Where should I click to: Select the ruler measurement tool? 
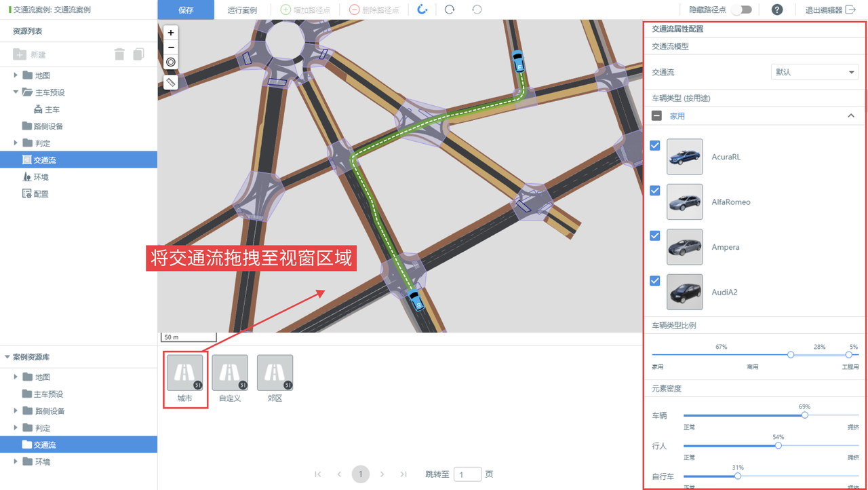171,83
